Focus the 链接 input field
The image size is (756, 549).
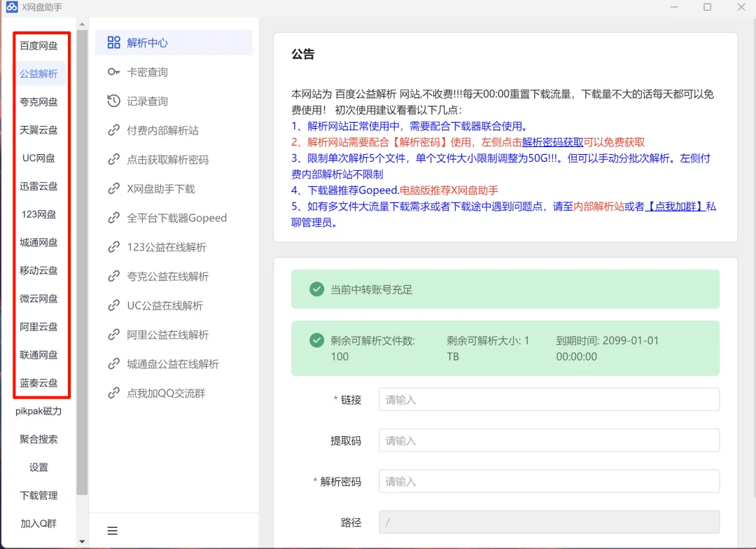[549, 399]
